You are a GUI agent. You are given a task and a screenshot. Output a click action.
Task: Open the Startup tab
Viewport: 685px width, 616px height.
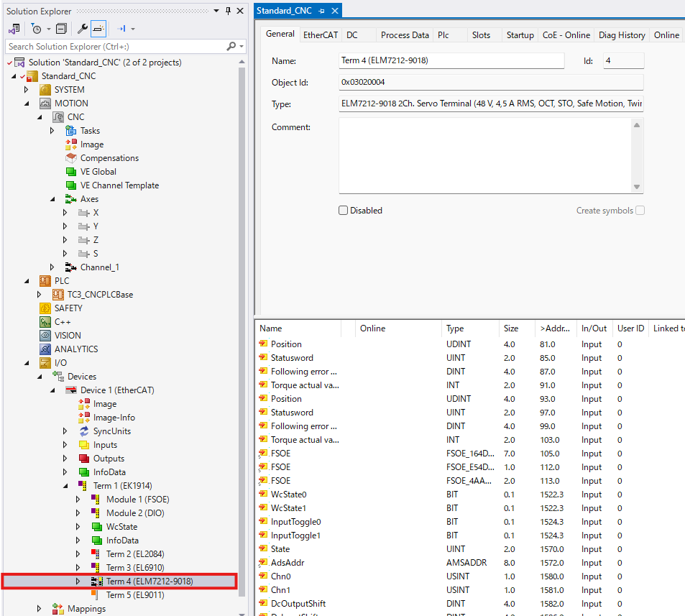pyautogui.click(x=520, y=35)
